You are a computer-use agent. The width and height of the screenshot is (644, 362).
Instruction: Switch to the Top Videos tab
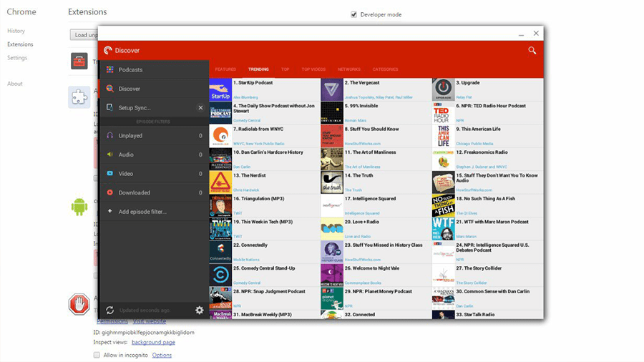point(313,69)
